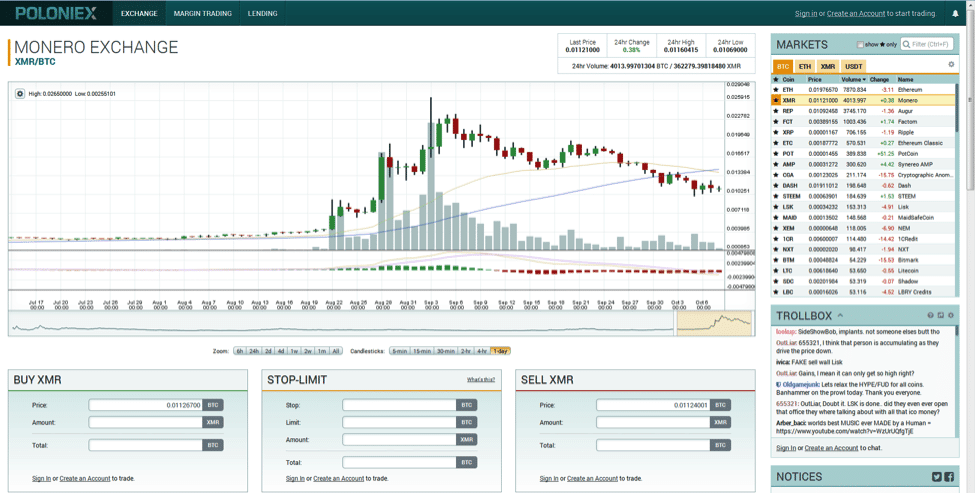Screen dimensions: 975x494
Task: Focus the Buy XMR Amount field
Action: [x=146, y=422]
